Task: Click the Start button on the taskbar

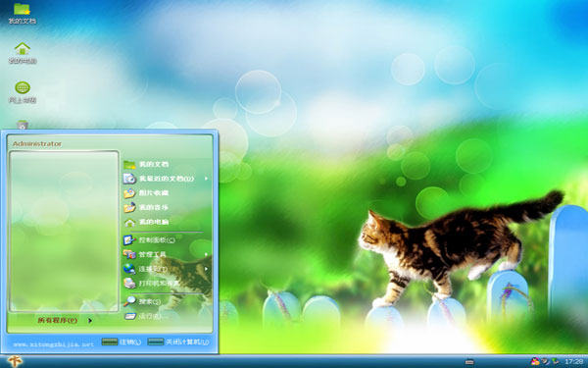Action: tap(15, 361)
